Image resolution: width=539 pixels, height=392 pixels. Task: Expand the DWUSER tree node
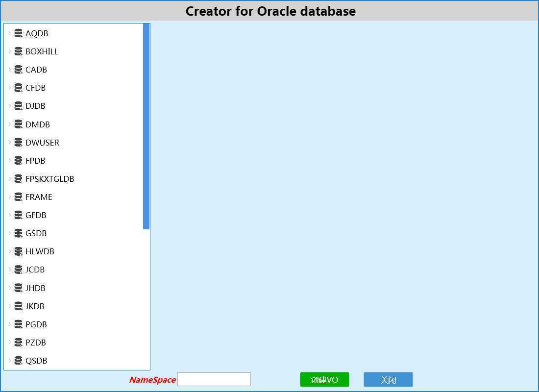10,143
